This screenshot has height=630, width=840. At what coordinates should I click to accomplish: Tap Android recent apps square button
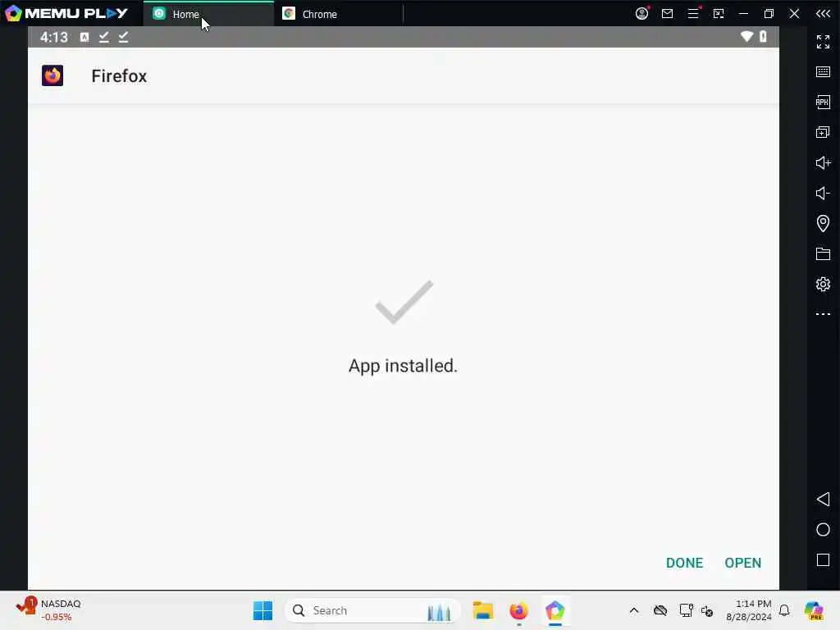823,559
